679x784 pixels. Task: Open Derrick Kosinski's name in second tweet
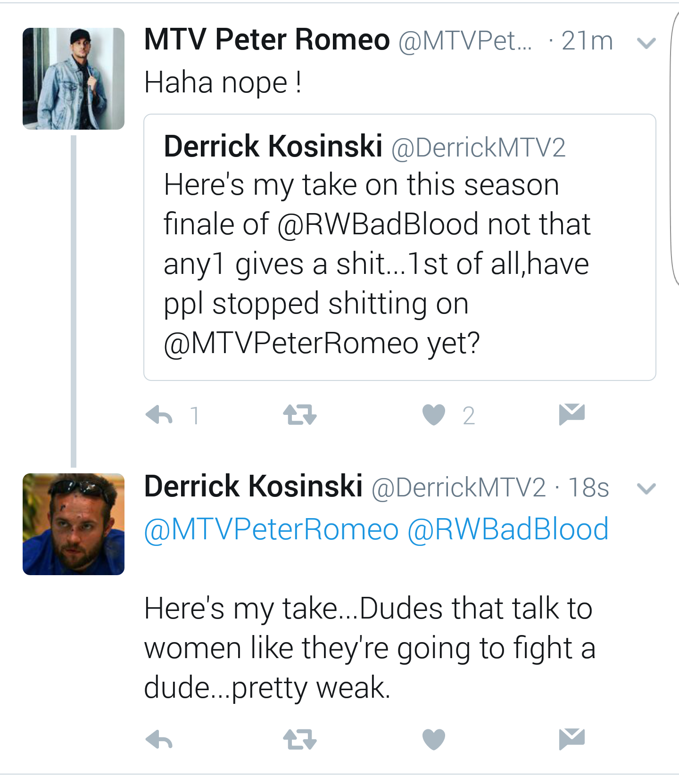click(x=253, y=486)
